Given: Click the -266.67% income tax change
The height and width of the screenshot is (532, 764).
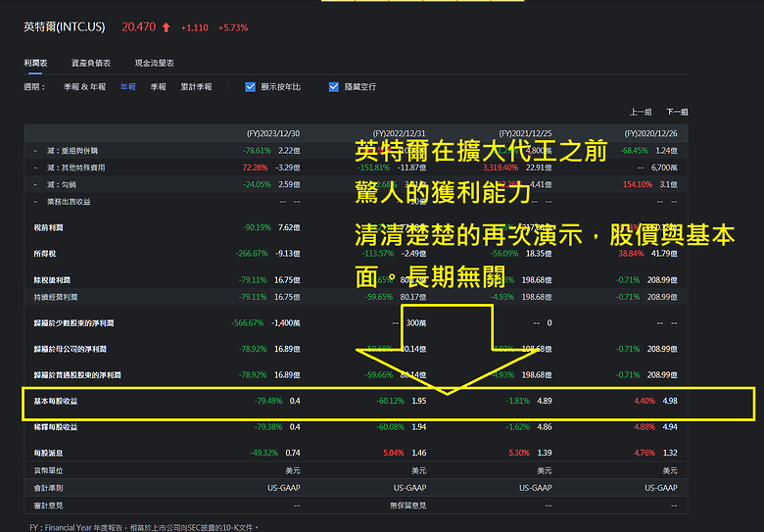Looking at the screenshot, I should pos(252,254).
